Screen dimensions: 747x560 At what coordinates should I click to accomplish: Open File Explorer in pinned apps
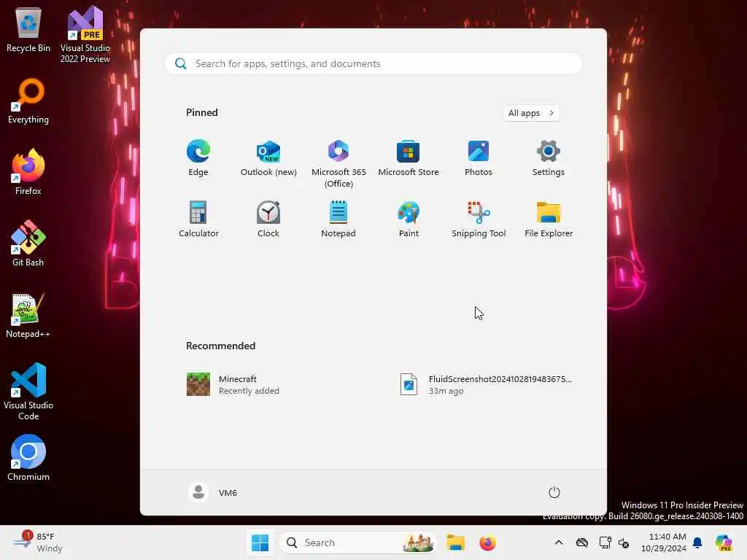pos(549,219)
